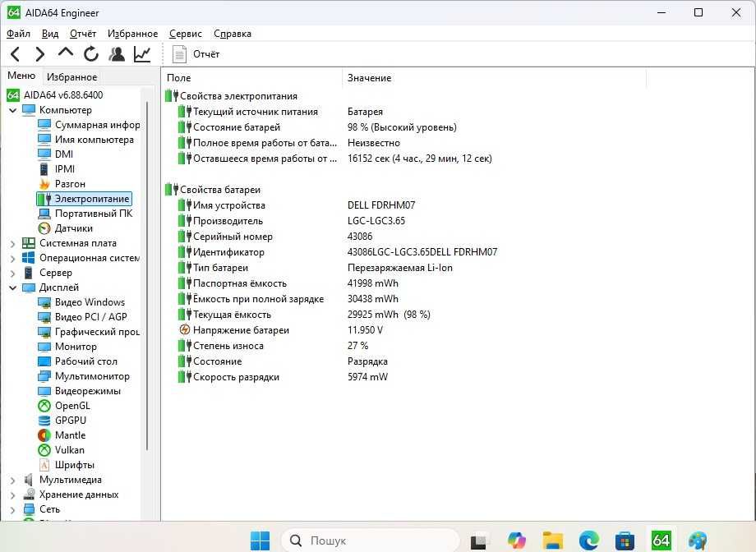The image size is (756, 552).
Task: Select the Скорость разрядки row
Action: point(283,377)
